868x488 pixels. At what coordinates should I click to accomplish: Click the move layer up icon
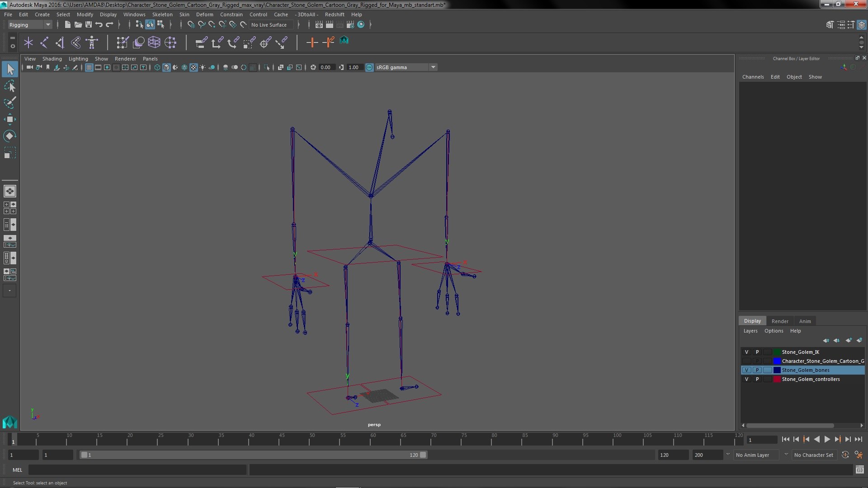pyautogui.click(x=826, y=340)
